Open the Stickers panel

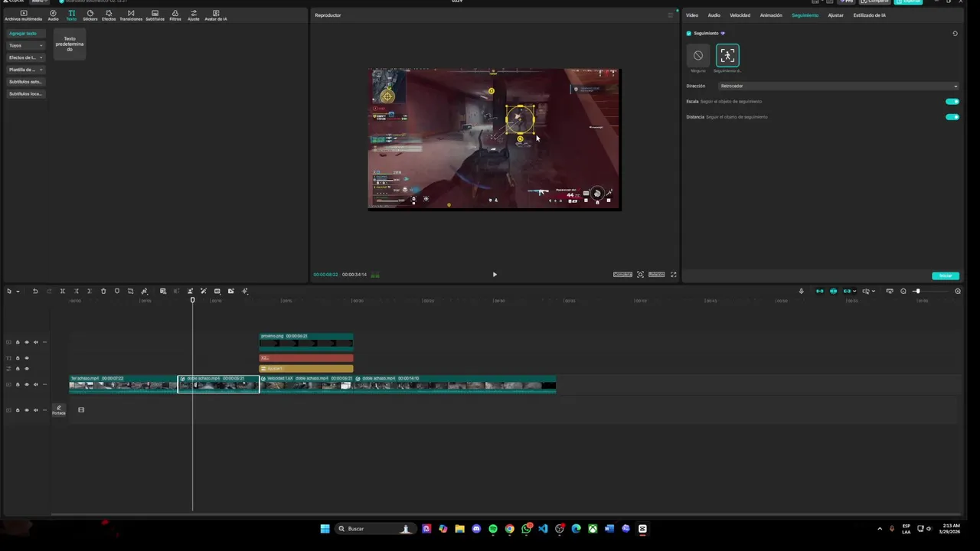(x=90, y=15)
